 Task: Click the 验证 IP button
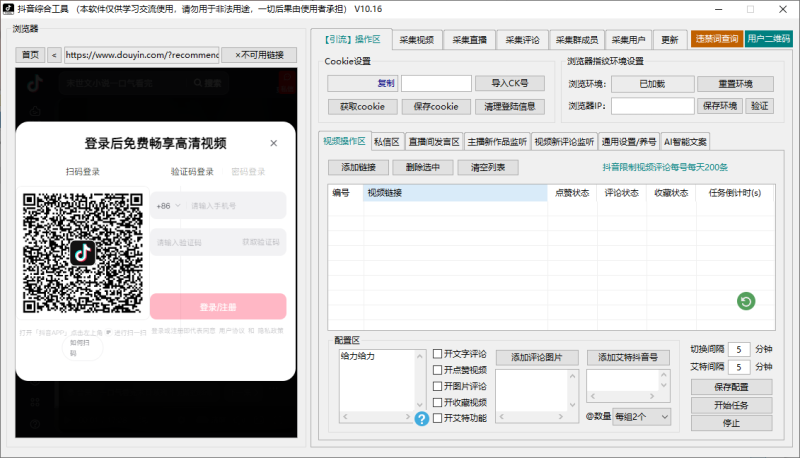tap(760, 106)
